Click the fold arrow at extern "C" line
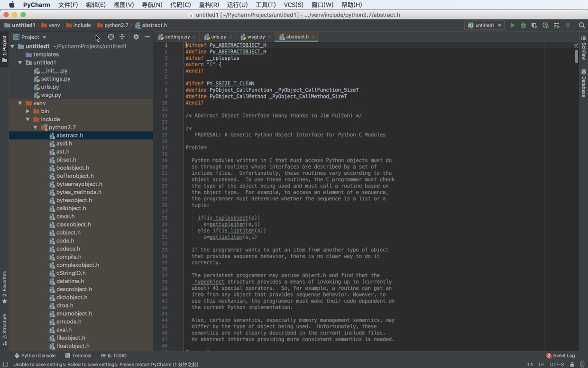 tap(183, 64)
